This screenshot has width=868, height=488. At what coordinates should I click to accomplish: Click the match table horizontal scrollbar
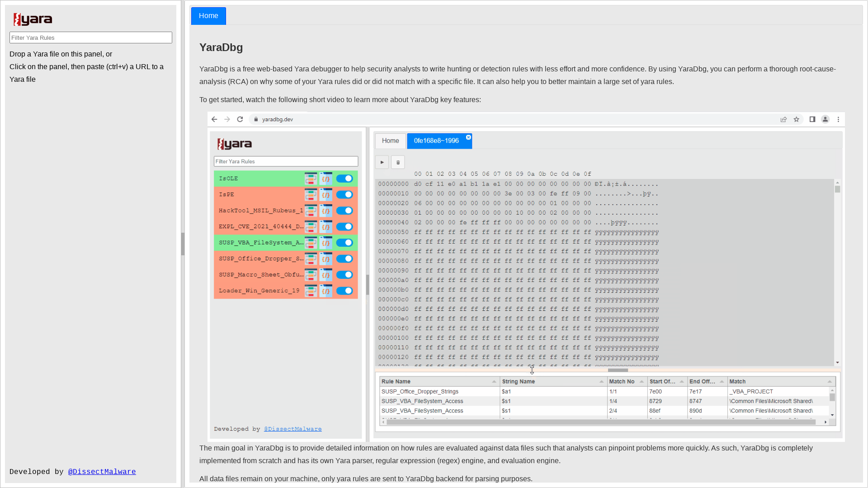click(601, 422)
